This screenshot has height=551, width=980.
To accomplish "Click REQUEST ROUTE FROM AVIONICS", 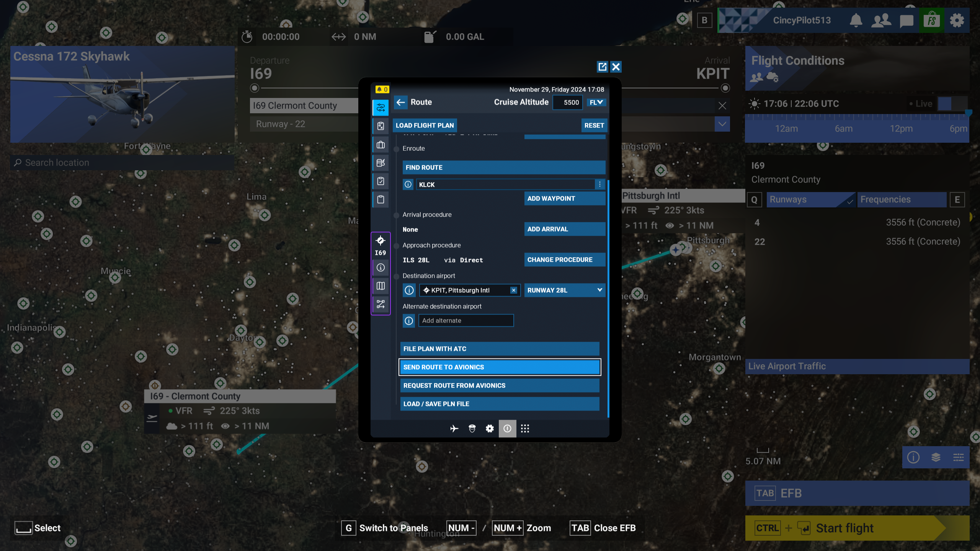I will [x=500, y=386].
